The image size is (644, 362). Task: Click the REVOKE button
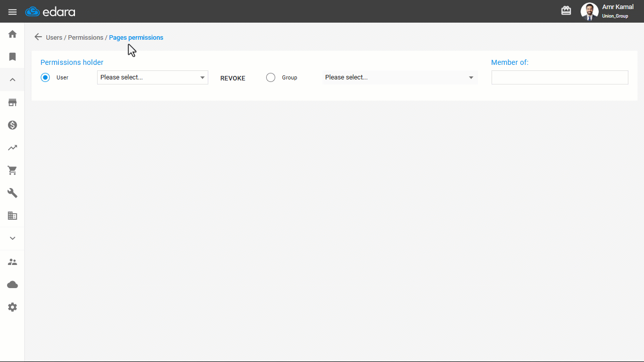pos(233,78)
